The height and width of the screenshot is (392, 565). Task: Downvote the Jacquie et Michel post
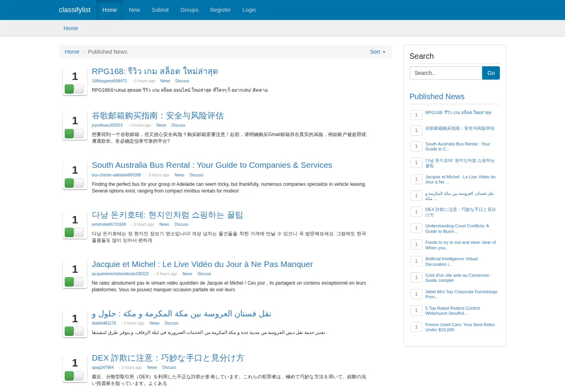(79, 282)
